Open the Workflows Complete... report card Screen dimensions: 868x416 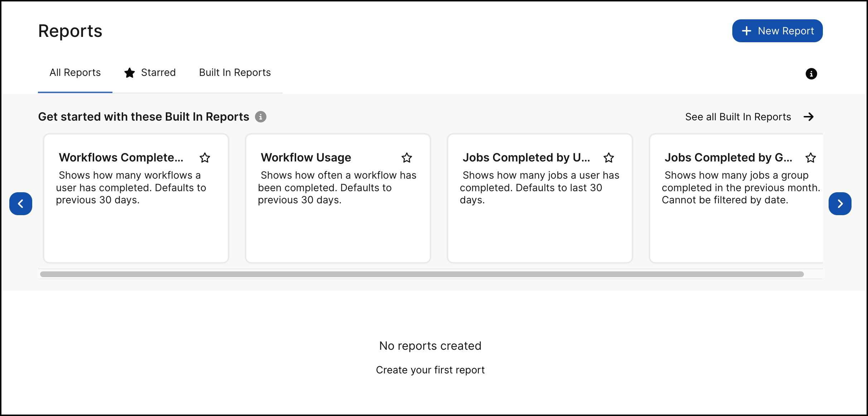[136, 198]
